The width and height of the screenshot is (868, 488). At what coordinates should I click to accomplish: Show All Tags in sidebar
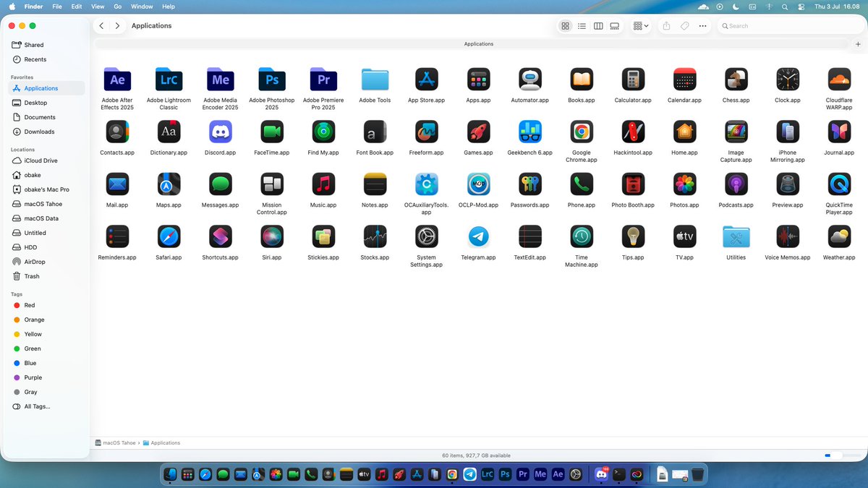click(x=46, y=406)
